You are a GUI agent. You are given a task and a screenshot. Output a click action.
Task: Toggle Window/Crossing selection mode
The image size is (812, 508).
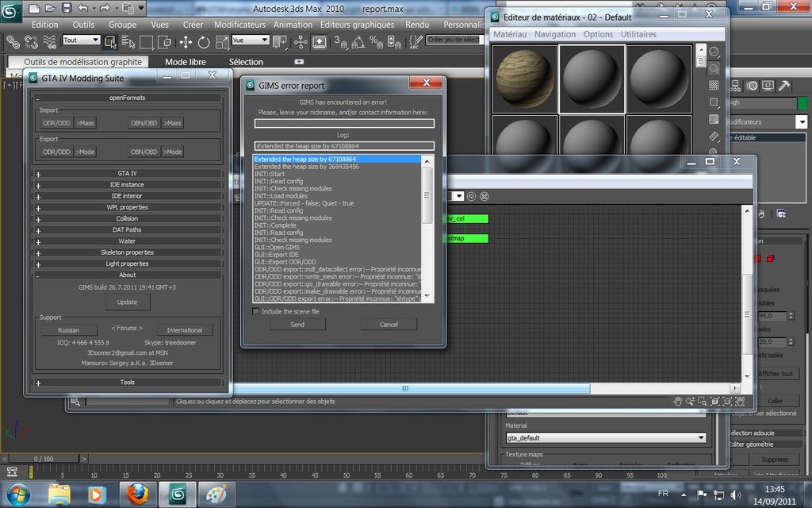point(165,42)
